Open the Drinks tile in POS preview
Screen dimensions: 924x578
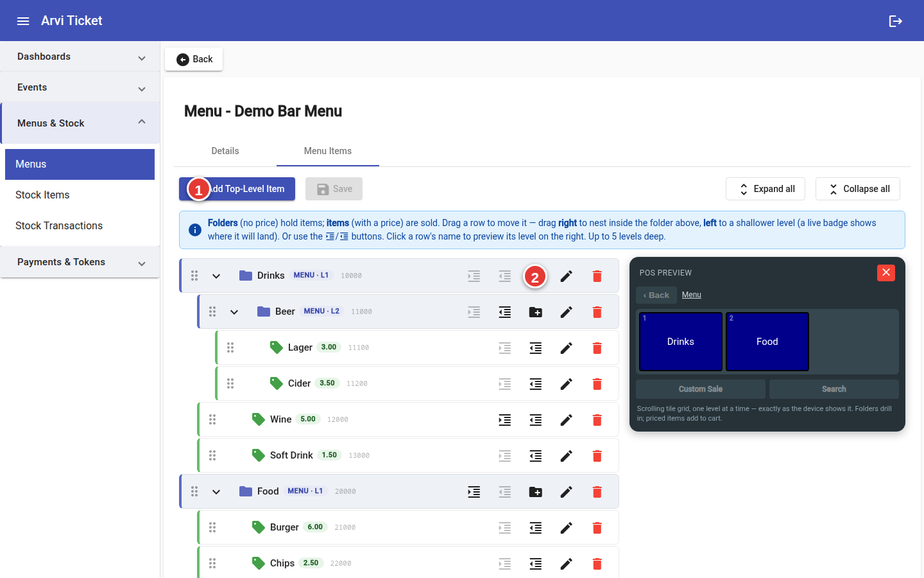coord(681,342)
